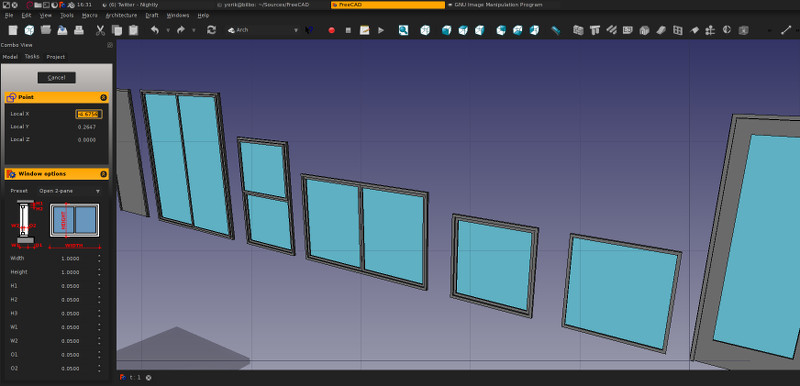Open the Preset Open 2-pane dropdown
The image size is (800, 386).
point(70,191)
